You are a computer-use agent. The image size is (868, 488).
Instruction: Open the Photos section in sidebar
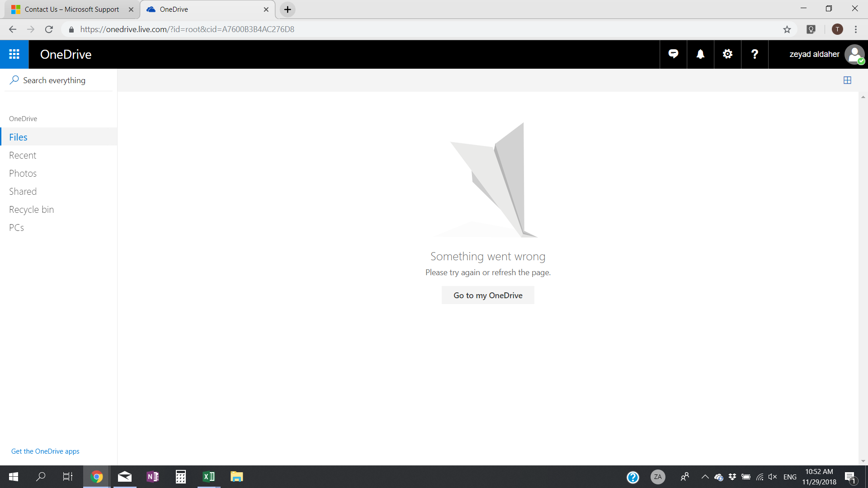[x=23, y=174]
